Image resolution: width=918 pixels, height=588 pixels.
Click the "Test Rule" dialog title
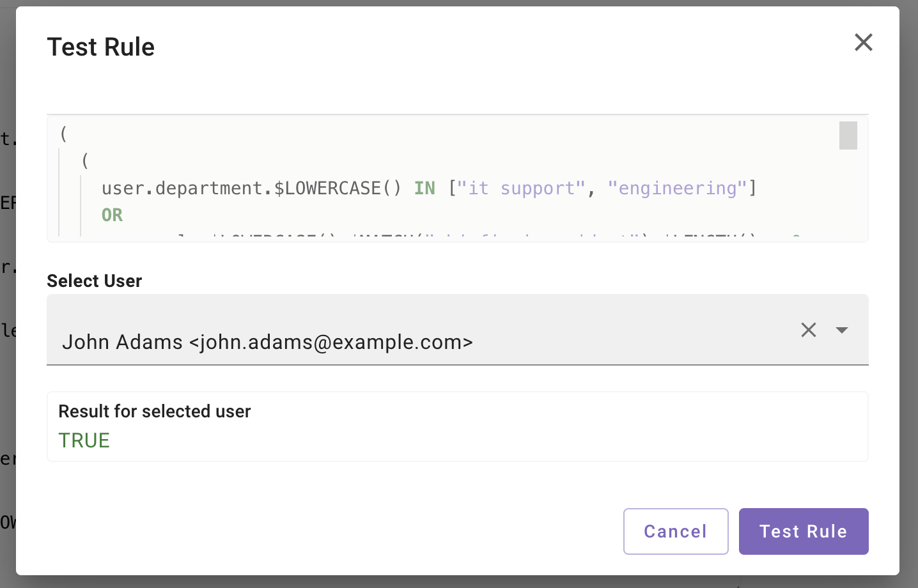click(101, 47)
